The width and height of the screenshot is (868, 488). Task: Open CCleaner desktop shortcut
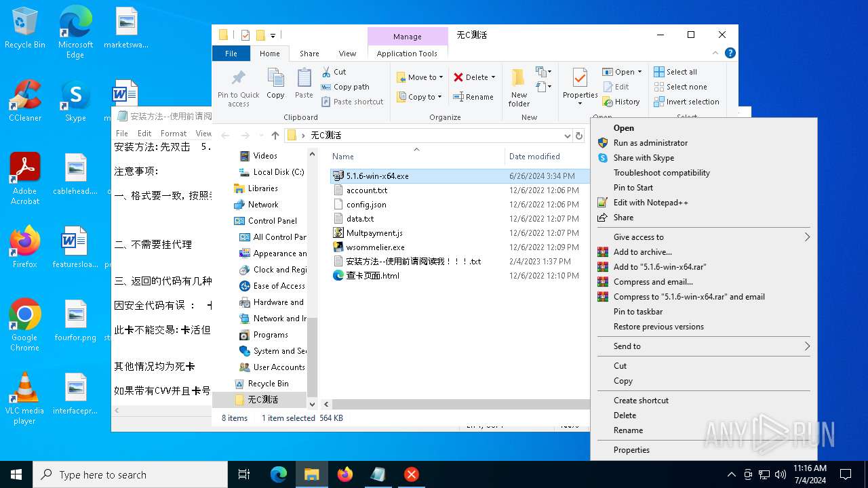(x=25, y=100)
